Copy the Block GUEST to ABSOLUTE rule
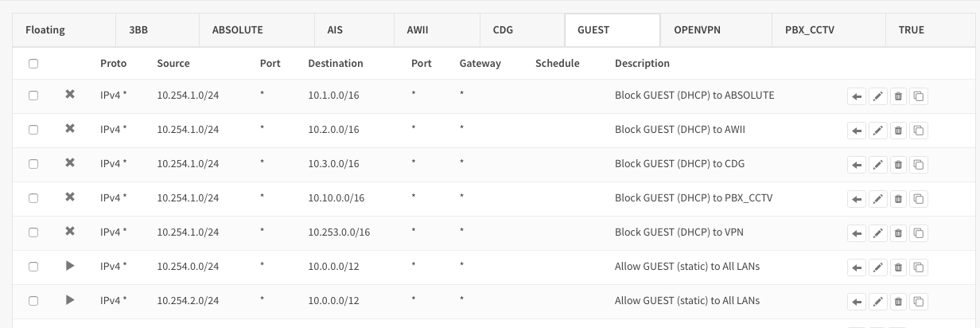Screen dimensions: 980x328 coord(919,96)
